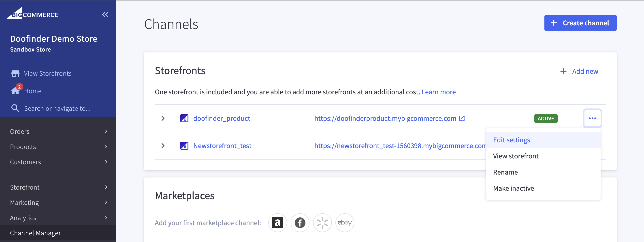Click Add new storefront
Image resolution: width=644 pixels, height=242 pixels.
click(x=579, y=71)
